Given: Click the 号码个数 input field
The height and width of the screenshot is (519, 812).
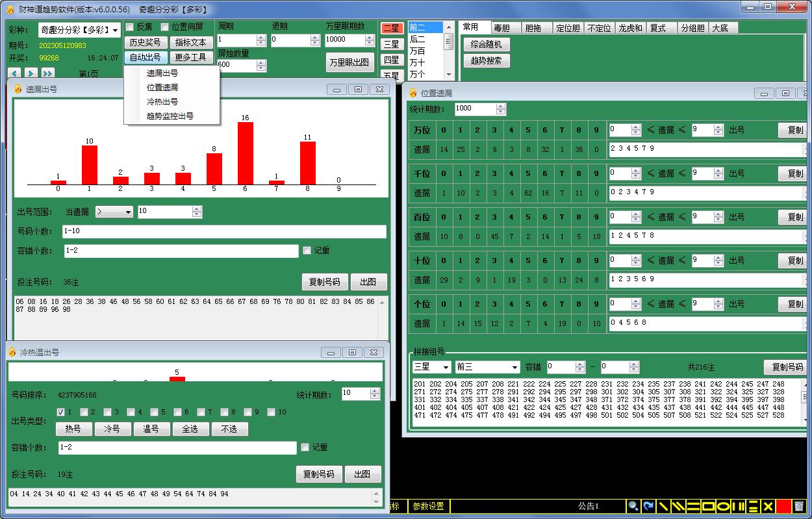Looking at the screenshot, I should coord(224,232).
